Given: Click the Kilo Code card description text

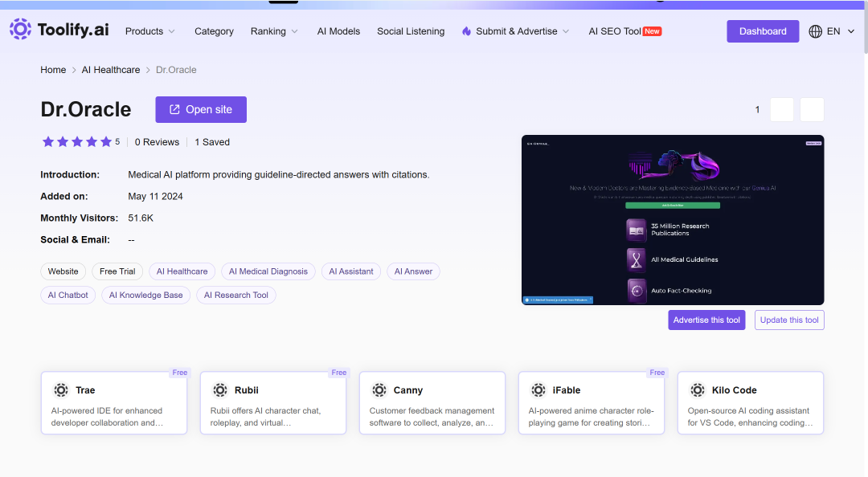Looking at the screenshot, I should pos(750,417).
